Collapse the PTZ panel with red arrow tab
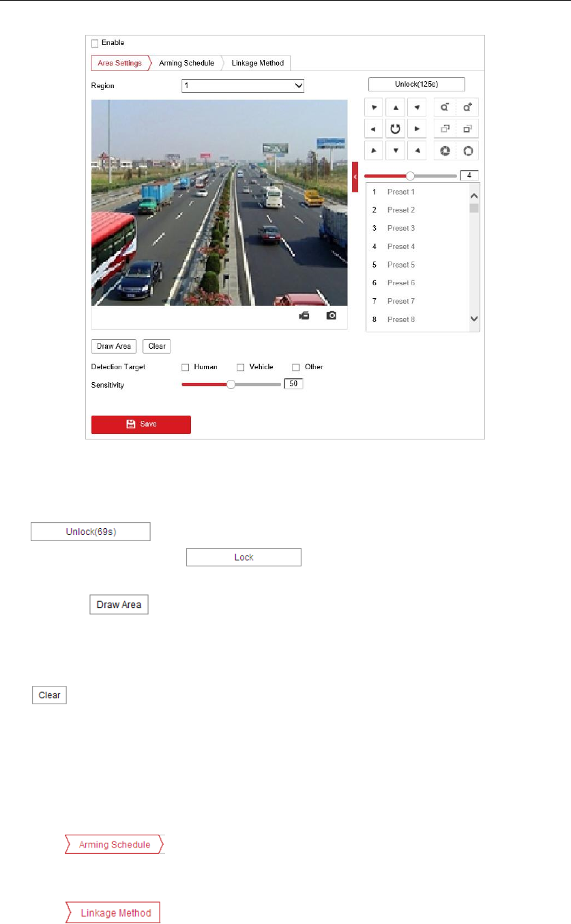Image resolution: width=571 pixels, height=924 pixels. [355, 177]
